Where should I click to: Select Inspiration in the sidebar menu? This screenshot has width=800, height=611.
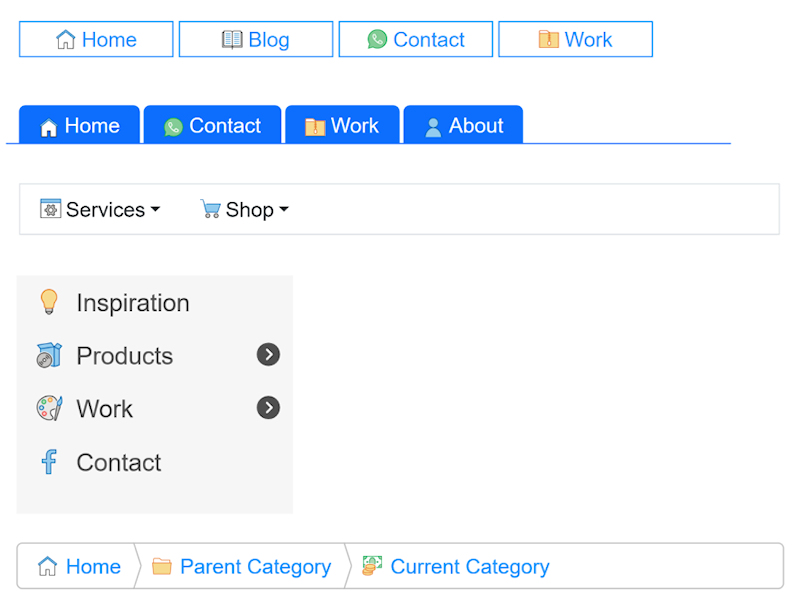tap(132, 303)
